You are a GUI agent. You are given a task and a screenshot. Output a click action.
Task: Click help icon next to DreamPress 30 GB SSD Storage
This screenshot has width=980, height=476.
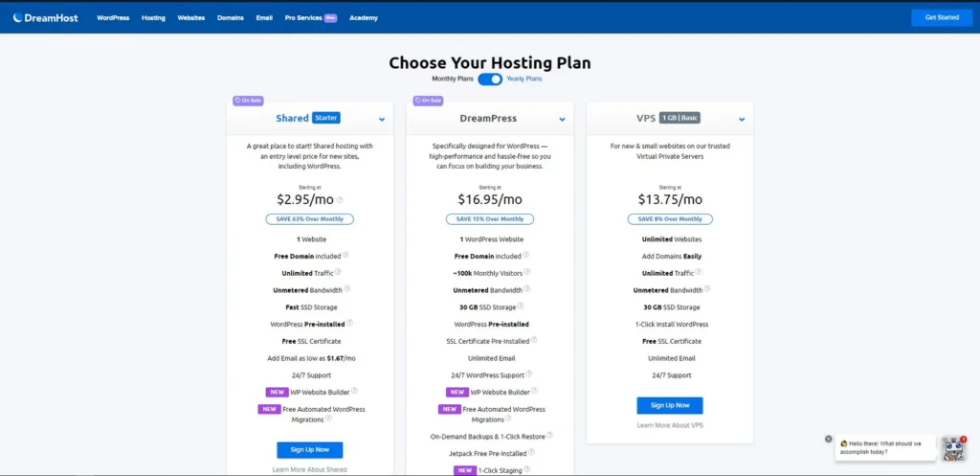click(x=521, y=306)
